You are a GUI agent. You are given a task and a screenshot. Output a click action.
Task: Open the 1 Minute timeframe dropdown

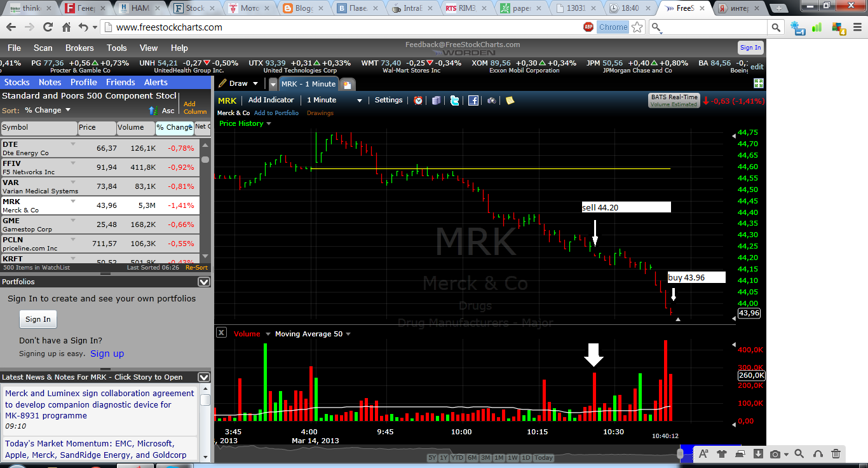334,100
